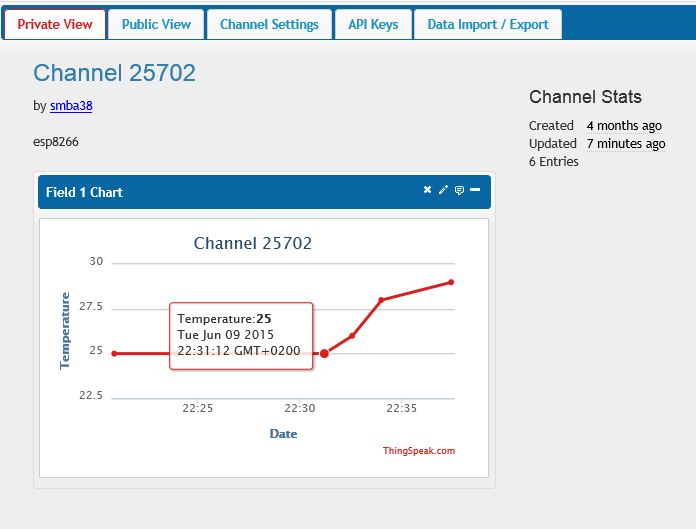
Task: Click the "7 minutes ago" updated timestamp
Action: click(x=625, y=144)
